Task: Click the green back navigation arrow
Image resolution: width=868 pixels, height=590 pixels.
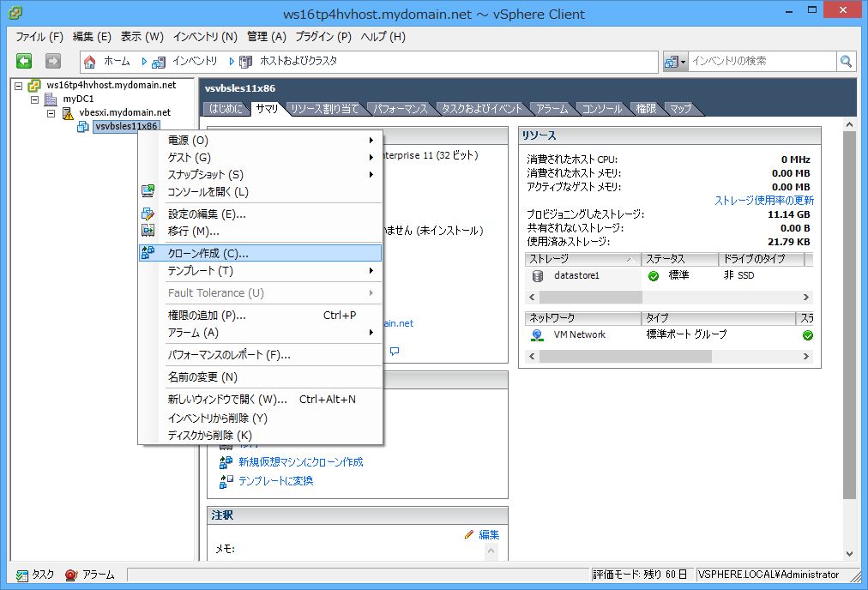Action: coord(24,61)
